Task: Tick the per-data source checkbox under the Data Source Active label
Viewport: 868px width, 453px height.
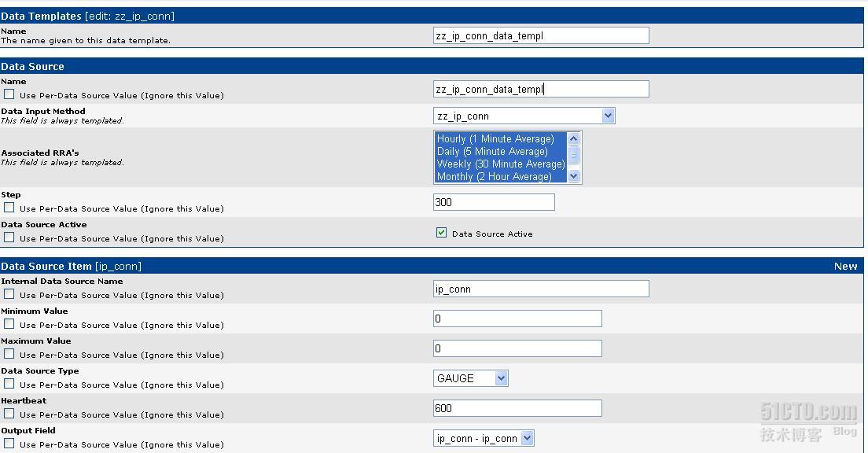Action: pos(9,238)
